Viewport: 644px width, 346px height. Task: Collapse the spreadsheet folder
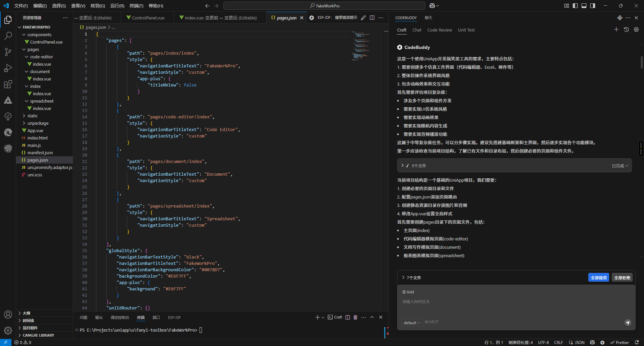coord(26,101)
